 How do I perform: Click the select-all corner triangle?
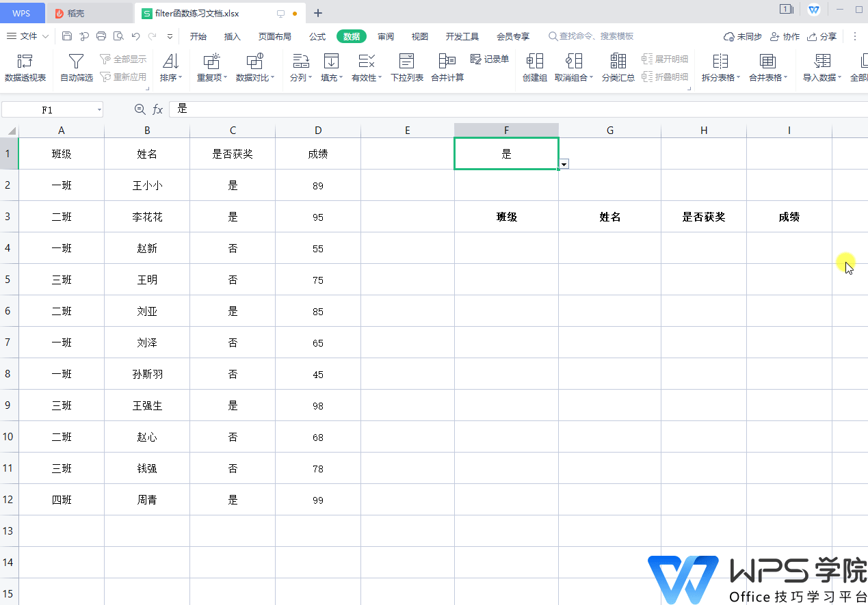12,131
